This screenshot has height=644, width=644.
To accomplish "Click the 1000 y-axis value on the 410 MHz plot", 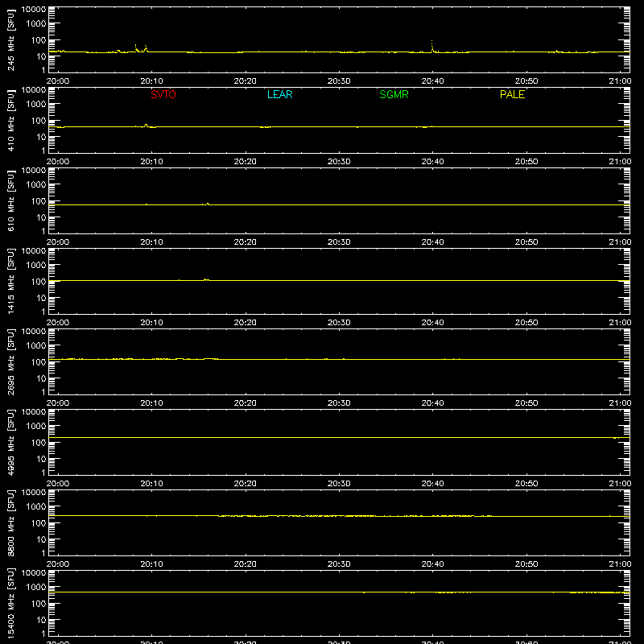I will click(x=36, y=105).
